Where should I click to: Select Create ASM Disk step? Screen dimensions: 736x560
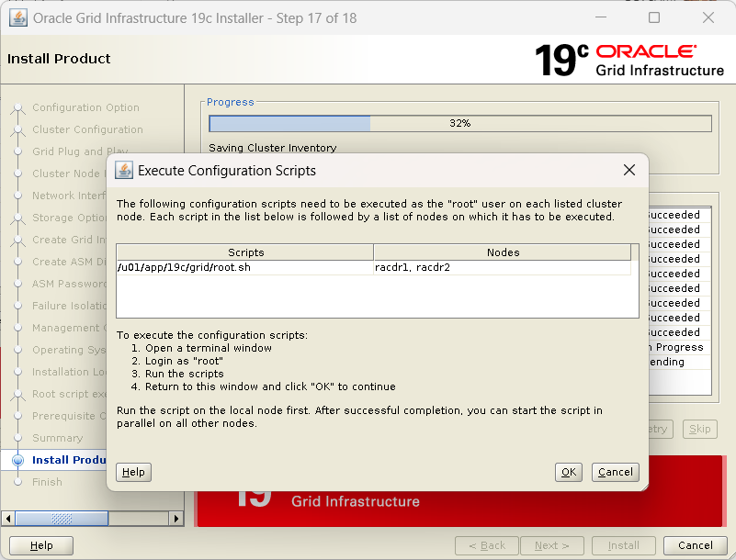pos(69,262)
